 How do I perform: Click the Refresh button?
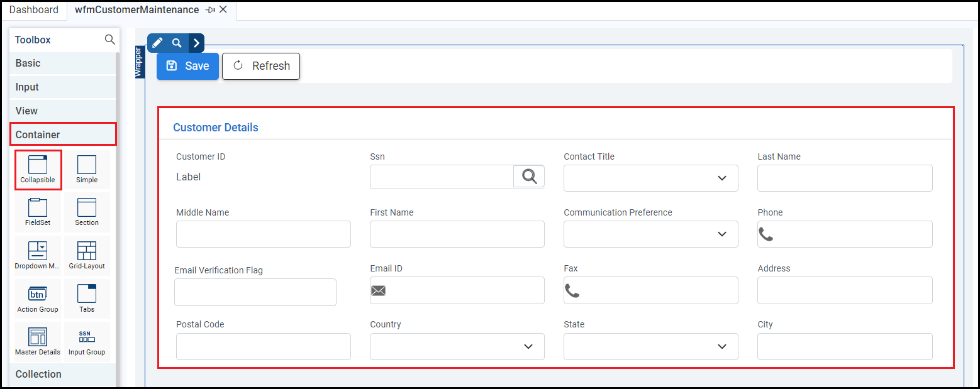[x=261, y=66]
